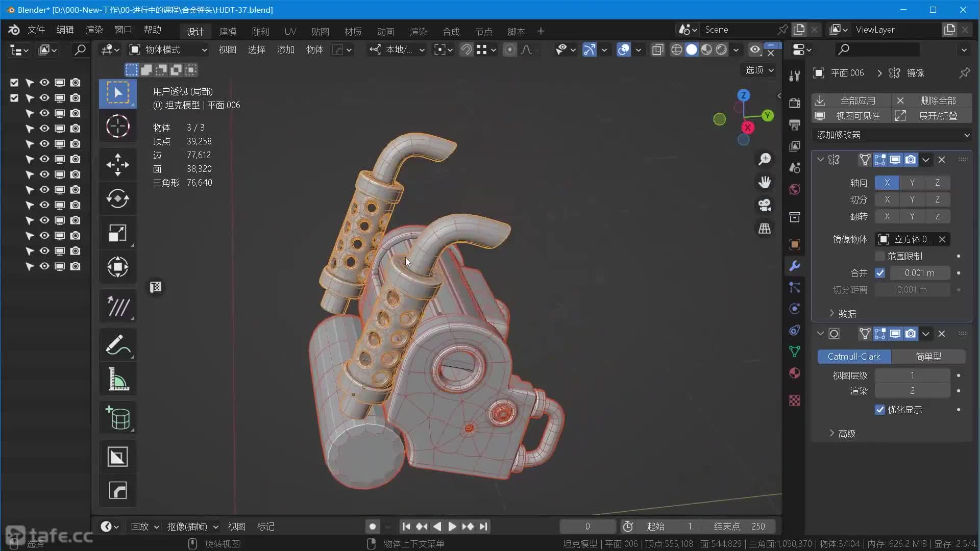Select the Rotate tool
The width and height of the screenshot is (980, 551).
tap(117, 198)
